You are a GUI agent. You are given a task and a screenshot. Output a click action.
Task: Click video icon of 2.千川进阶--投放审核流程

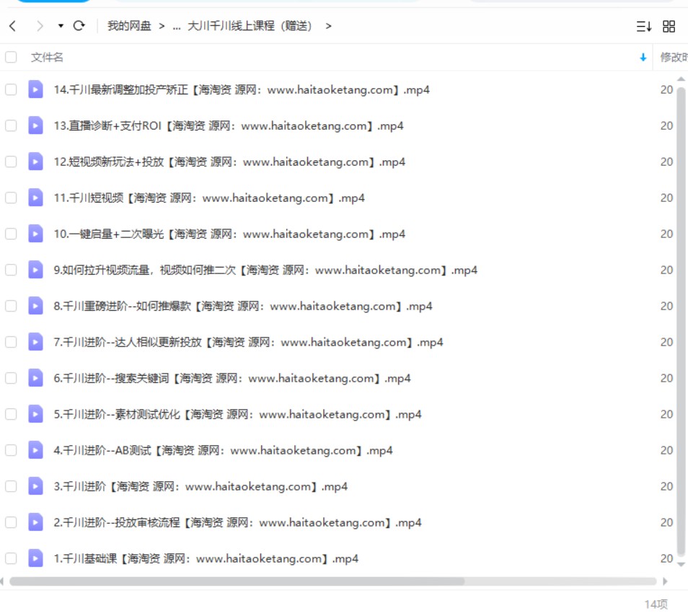tap(35, 522)
